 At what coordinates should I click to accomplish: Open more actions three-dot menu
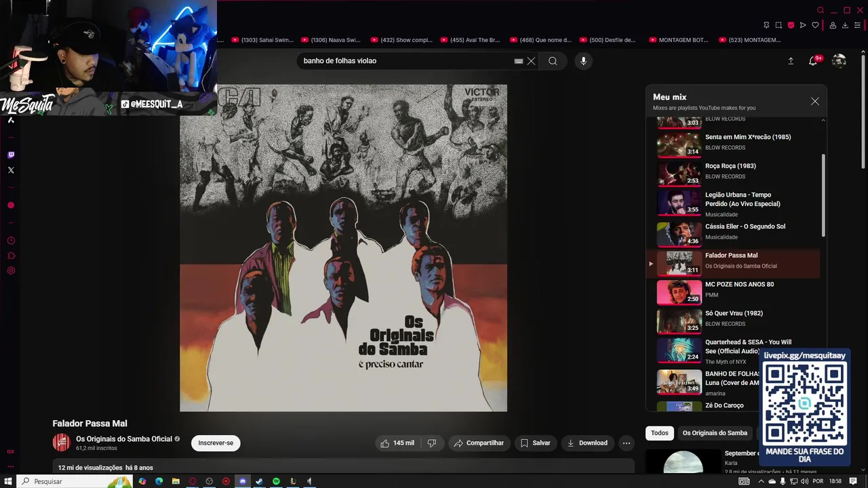coord(627,443)
